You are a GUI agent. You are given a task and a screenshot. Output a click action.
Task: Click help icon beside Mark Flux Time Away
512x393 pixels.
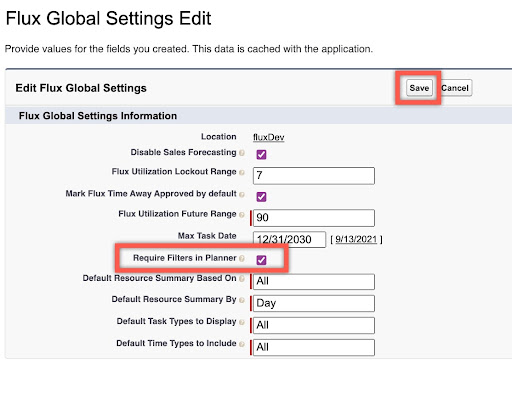tap(242, 194)
